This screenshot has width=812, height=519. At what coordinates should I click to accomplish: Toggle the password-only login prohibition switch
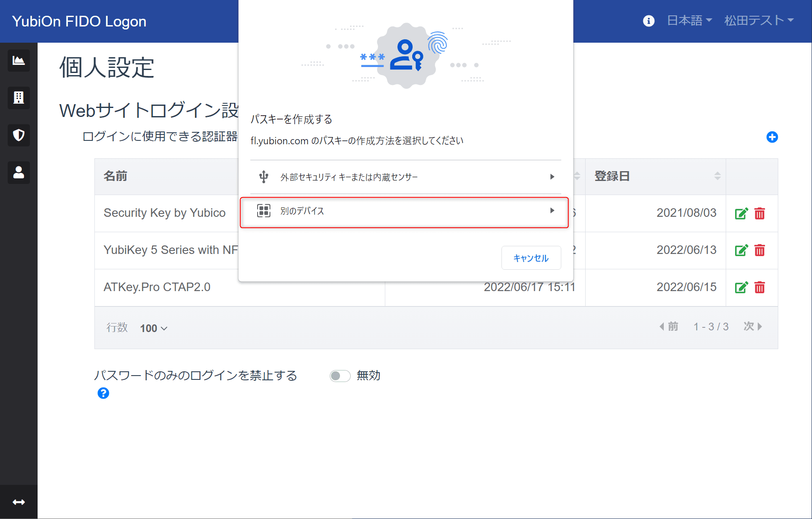pyautogui.click(x=340, y=376)
